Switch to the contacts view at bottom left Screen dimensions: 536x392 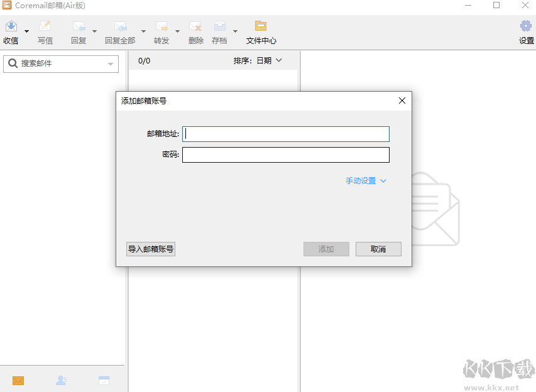60,380
